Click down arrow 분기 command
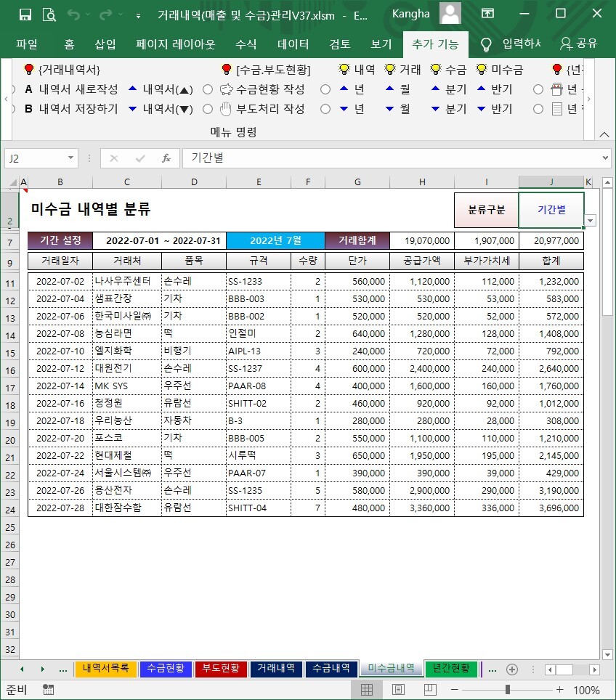The image size is (616, 700). [448, 109]
